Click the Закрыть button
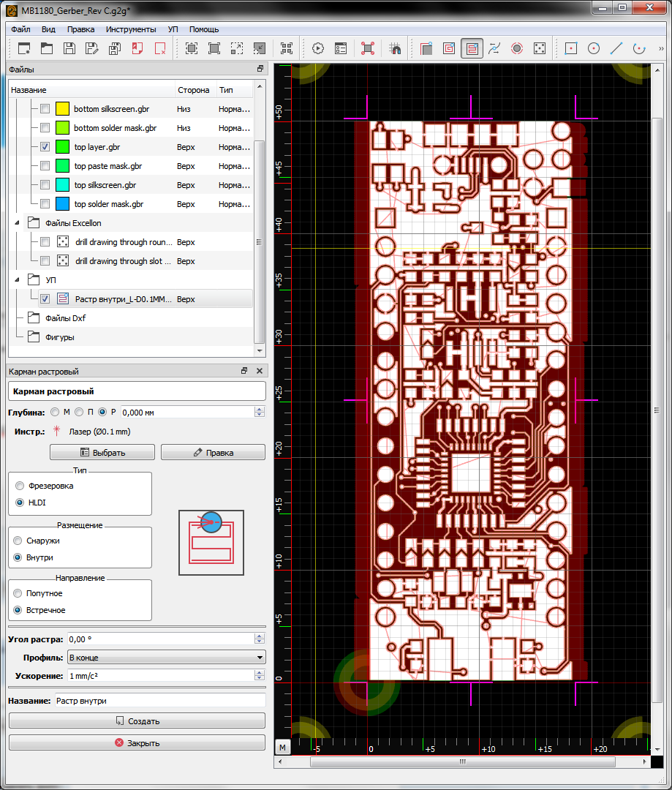Screen dimensions: 672x790 coord(137,742)
